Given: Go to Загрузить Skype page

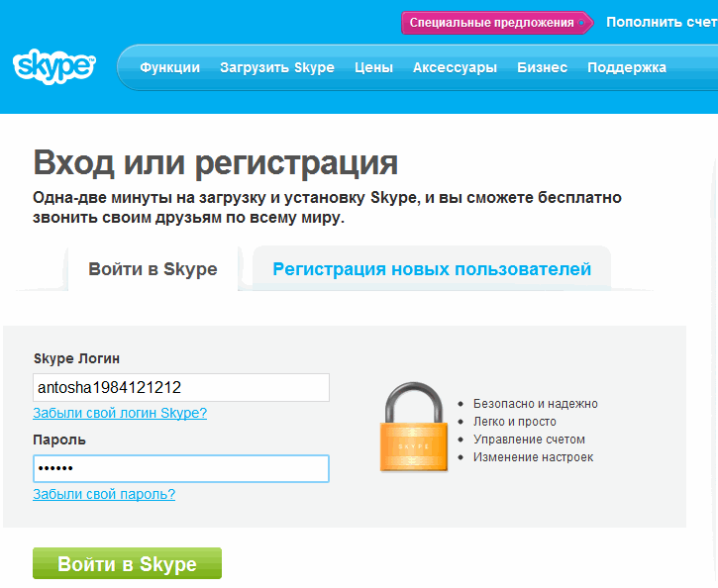Looking at the screenshot, I should (x=277, y=67).
